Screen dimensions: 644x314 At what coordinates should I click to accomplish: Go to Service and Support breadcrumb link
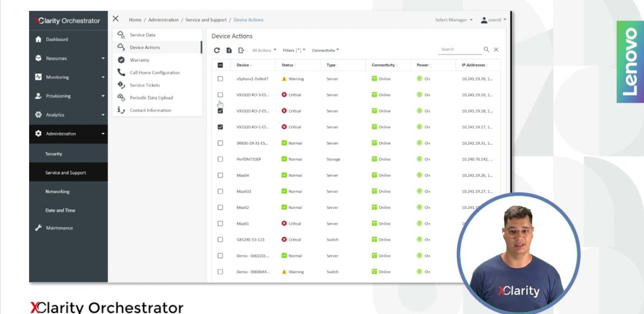pyautogui.click(x=206, y=20)
